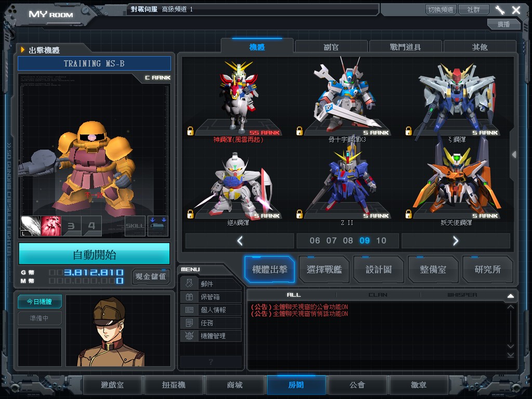Open the 商城 shop tab
This screenshot has height=399, width=532.
(x=235, y=385)
